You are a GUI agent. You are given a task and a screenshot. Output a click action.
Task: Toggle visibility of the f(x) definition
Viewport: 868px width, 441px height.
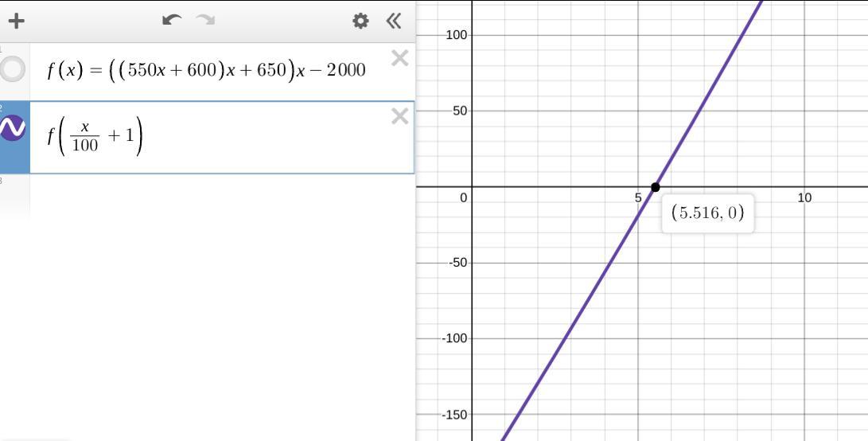tap(12, 69)
